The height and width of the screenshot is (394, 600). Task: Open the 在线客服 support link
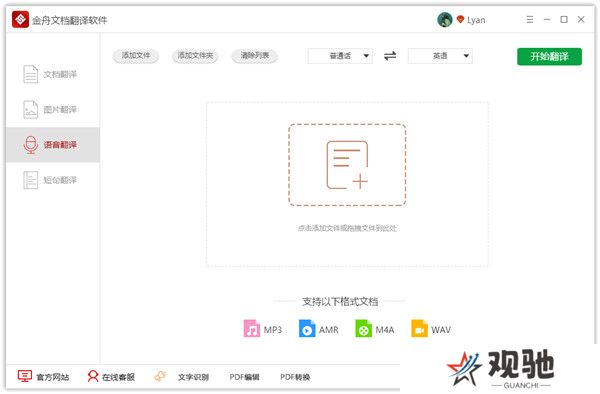pos(119,377)
